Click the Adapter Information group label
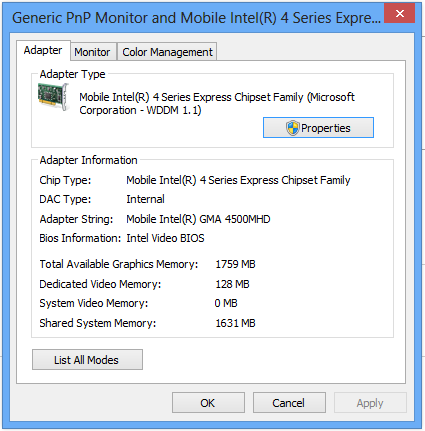Screen dimensions: 425x431 tap(88, 160)
